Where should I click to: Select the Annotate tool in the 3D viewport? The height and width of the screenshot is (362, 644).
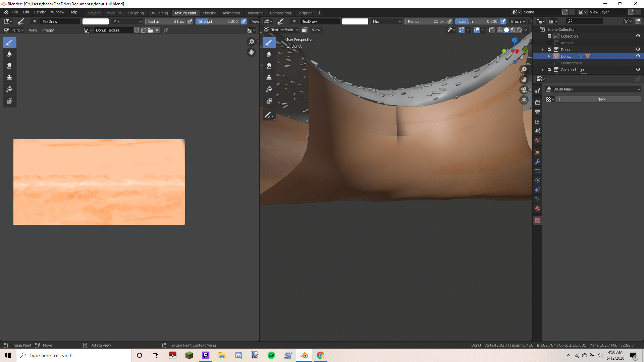pos(269,114)
